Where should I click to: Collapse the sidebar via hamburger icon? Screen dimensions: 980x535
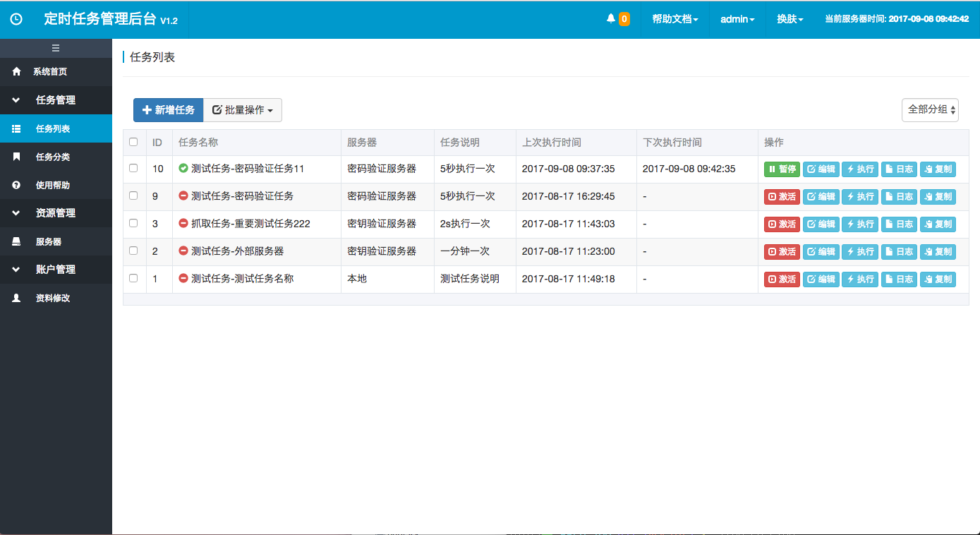[56, 48]
